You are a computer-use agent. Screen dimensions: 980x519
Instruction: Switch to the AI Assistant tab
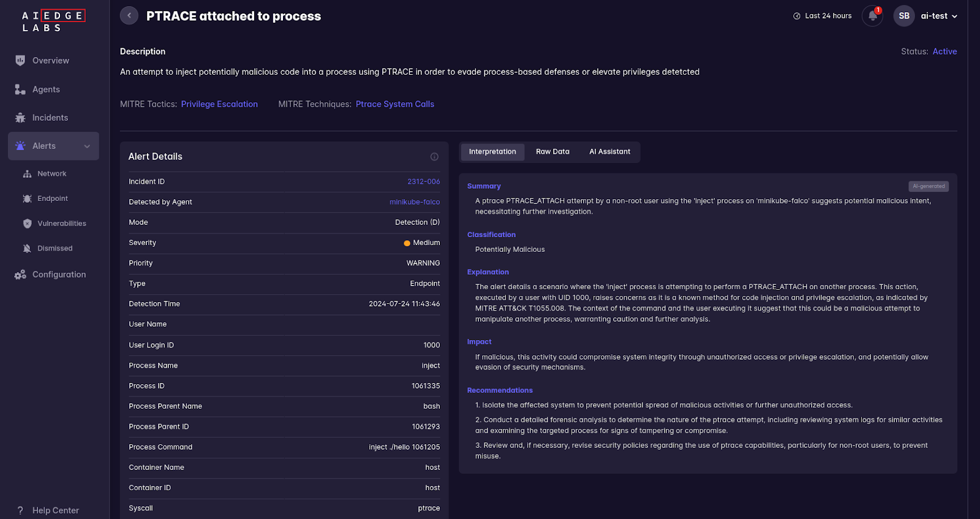click(609, 152)
